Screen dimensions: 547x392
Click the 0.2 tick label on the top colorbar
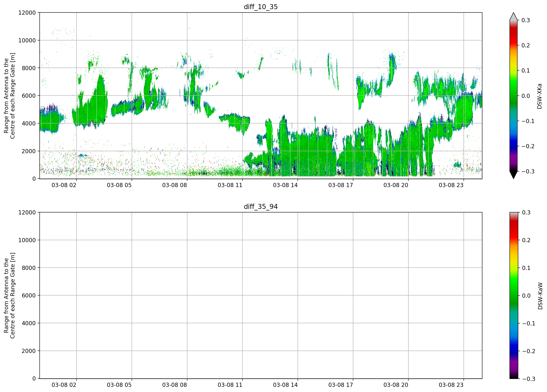526,45
